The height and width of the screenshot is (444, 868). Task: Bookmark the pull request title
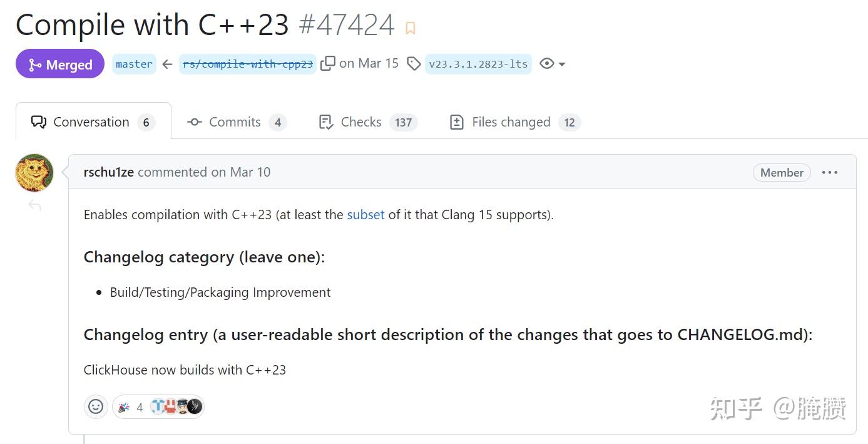[410, 28]
